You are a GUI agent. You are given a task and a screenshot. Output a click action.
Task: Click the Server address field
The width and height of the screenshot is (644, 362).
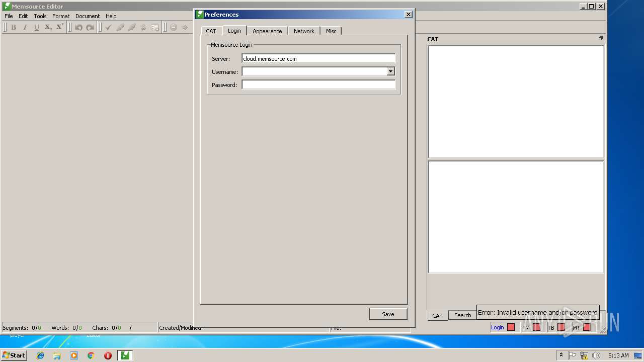tap(318, 59)
